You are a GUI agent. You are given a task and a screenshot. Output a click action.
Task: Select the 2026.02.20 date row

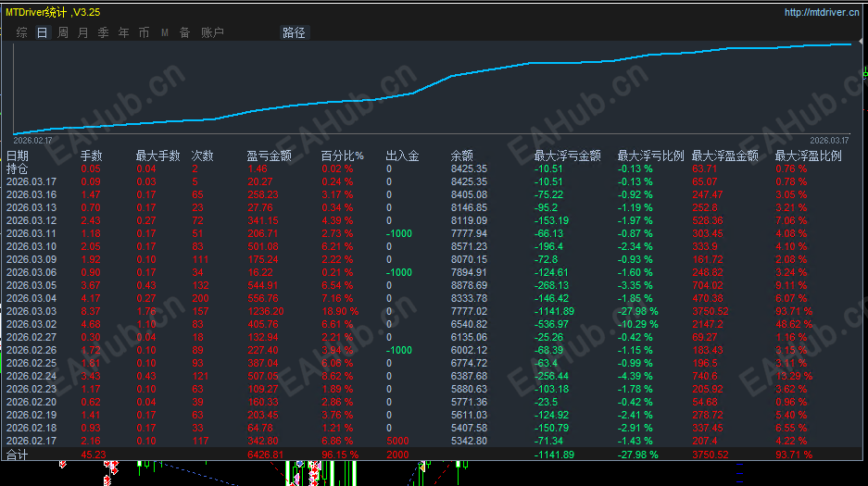tap(31, 402)
